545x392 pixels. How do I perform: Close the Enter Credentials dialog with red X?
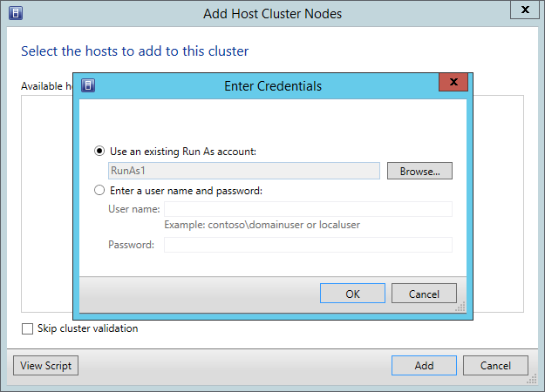449,84
